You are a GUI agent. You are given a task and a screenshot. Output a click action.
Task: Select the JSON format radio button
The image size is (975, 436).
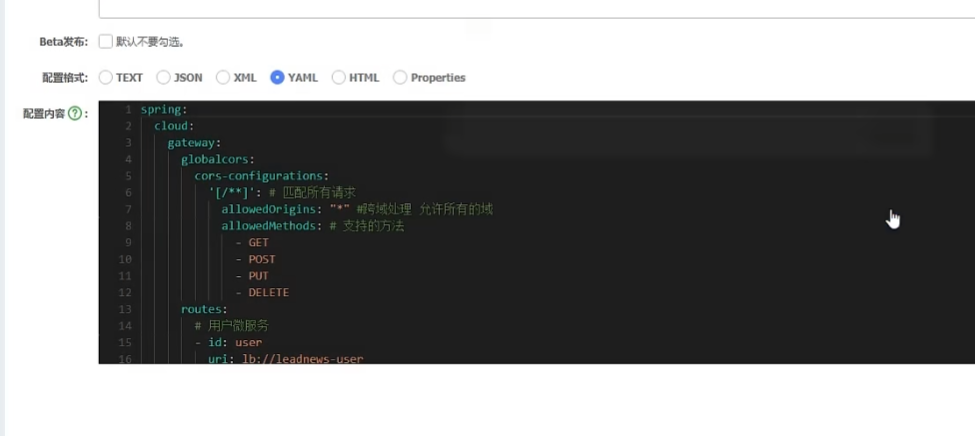164,77
